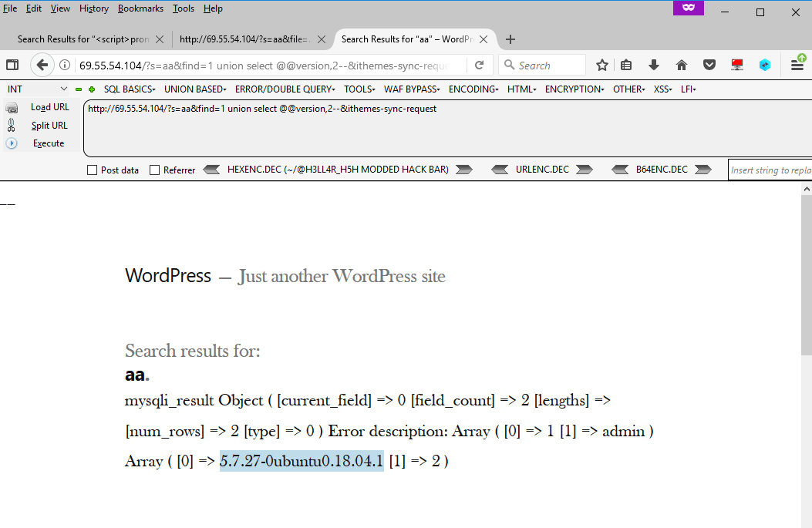This screenshot has height=528, width=812.
Task: Click the Execute play icon
Action: [12, 143]
